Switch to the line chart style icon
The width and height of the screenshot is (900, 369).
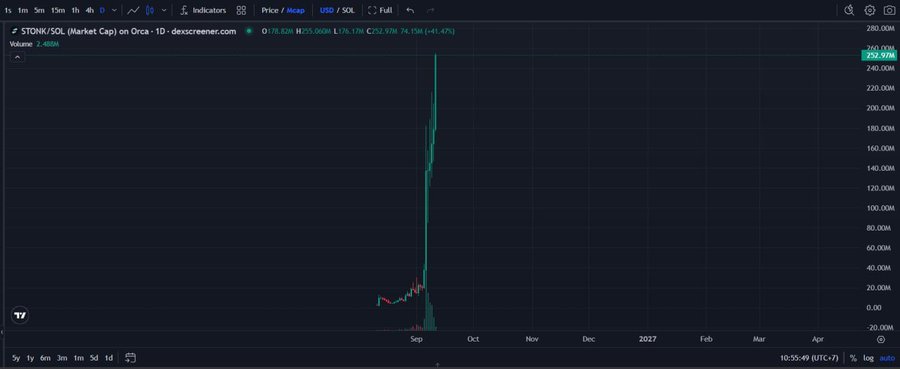(133, 10)
